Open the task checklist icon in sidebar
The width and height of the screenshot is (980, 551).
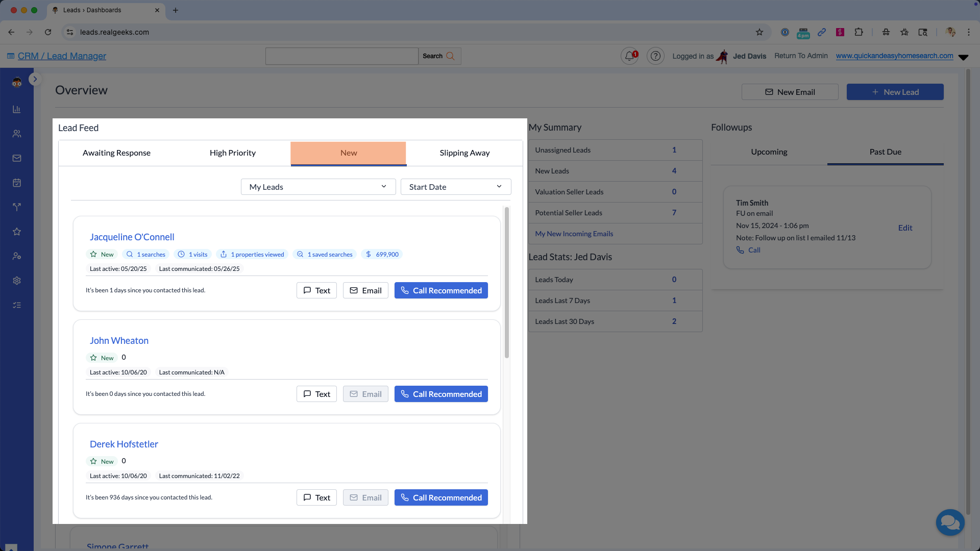tap(17, 305)
